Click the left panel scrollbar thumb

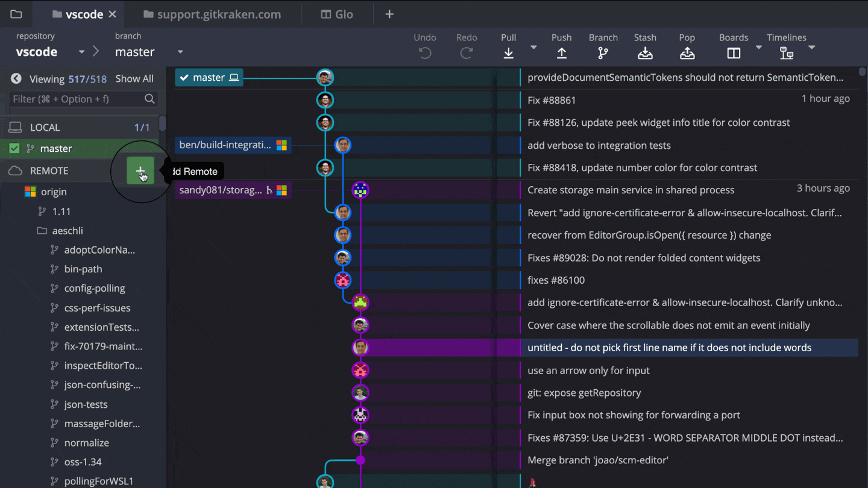pos(162,123)
